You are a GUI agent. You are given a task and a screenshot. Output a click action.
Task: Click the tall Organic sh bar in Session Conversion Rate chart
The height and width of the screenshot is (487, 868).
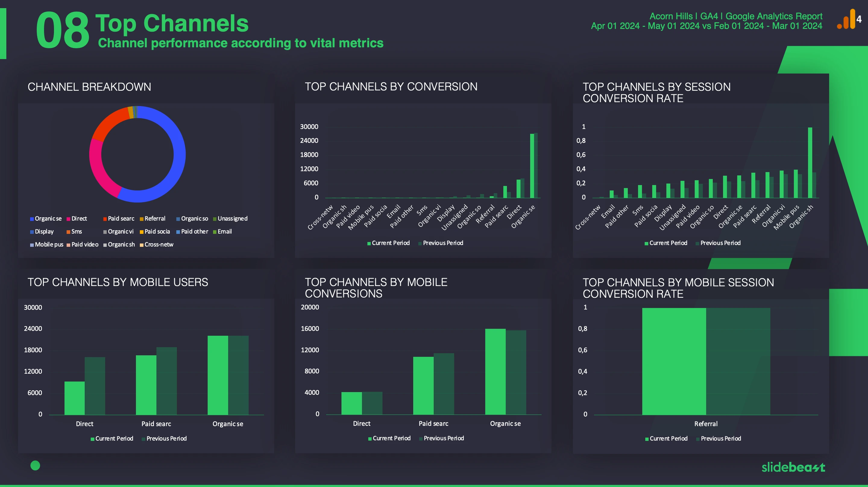(810, 162)
